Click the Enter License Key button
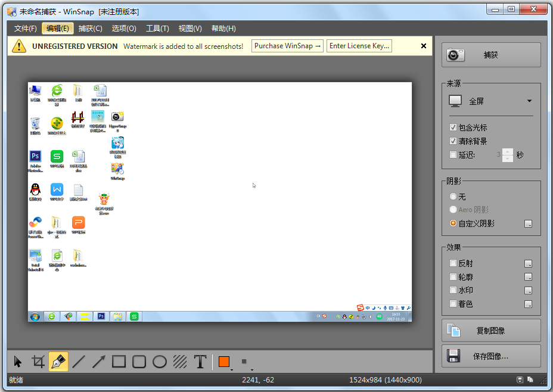The image size is (553, 392). (359, 46)
